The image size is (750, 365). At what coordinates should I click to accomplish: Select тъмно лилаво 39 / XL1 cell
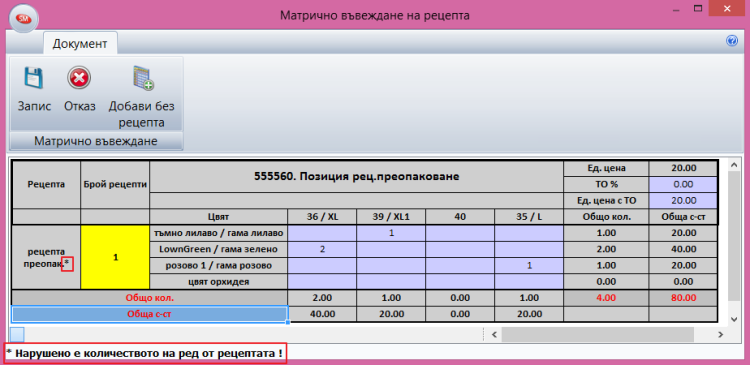click(x=391, y=233)
